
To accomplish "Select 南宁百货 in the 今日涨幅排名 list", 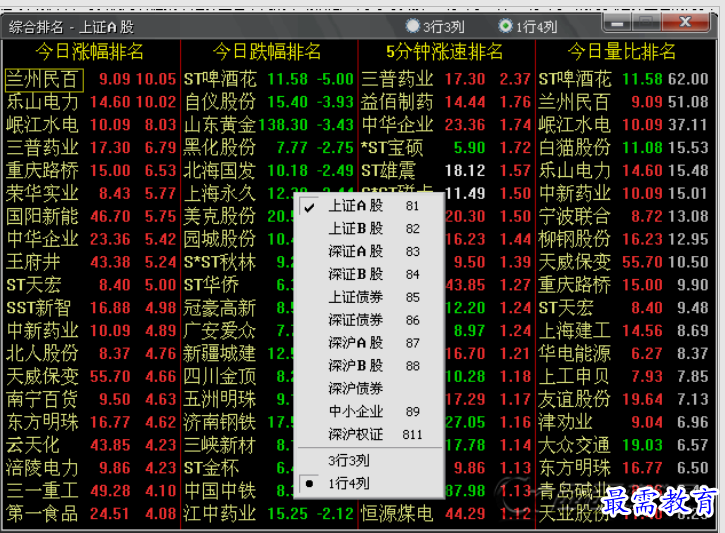I will point(42,400).
